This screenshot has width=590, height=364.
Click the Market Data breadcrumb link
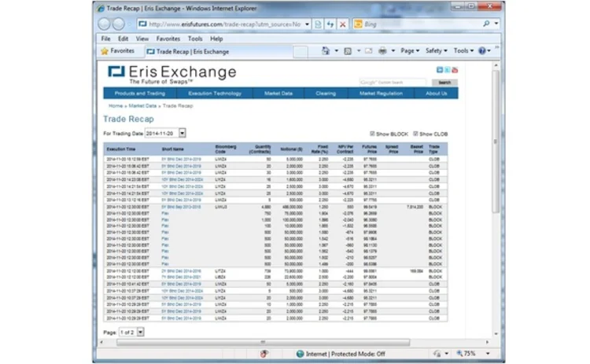(x=142, y=105)
